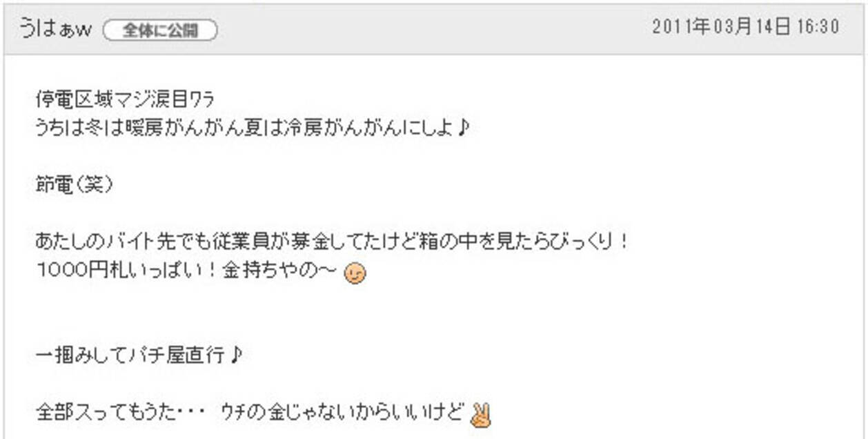
Task: Click the music note after パチ屋直行
Action: click(x=236, y=355)
